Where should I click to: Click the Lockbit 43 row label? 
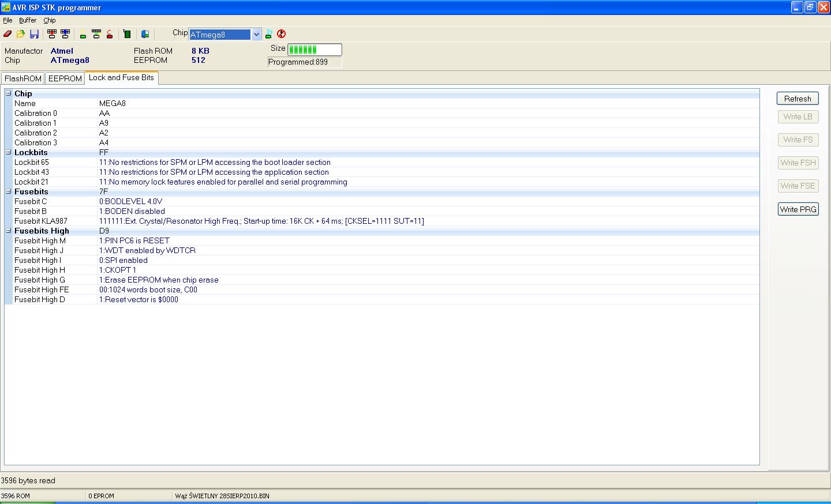[32, 172]
